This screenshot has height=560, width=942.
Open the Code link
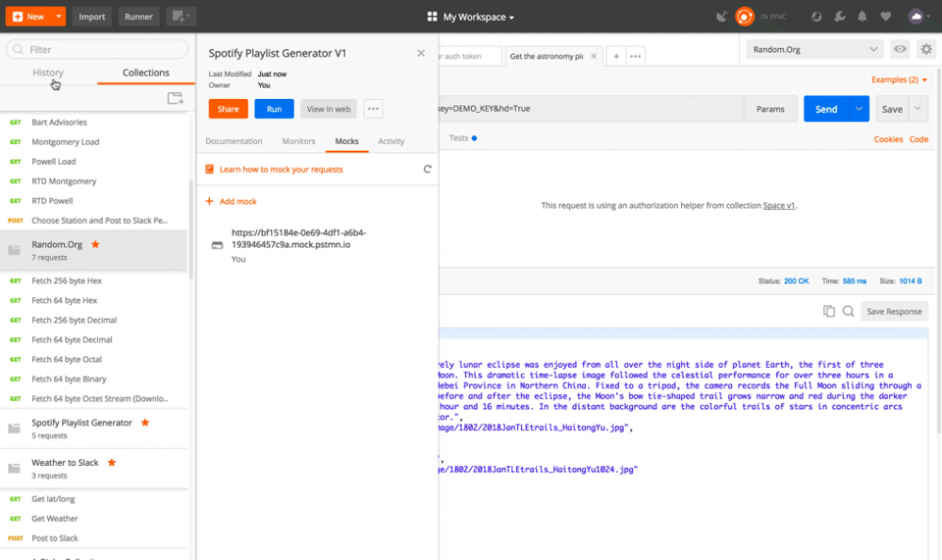point(918,138)
